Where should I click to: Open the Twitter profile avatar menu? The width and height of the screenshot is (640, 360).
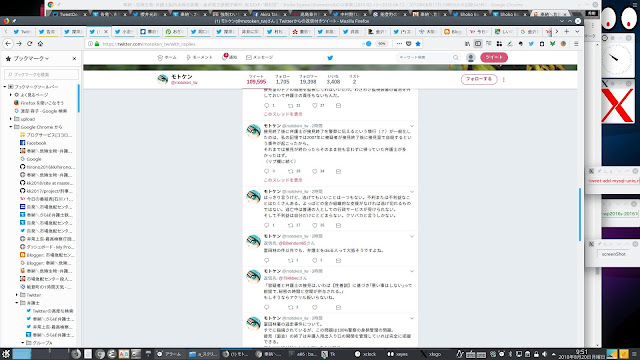click(471, 58)
